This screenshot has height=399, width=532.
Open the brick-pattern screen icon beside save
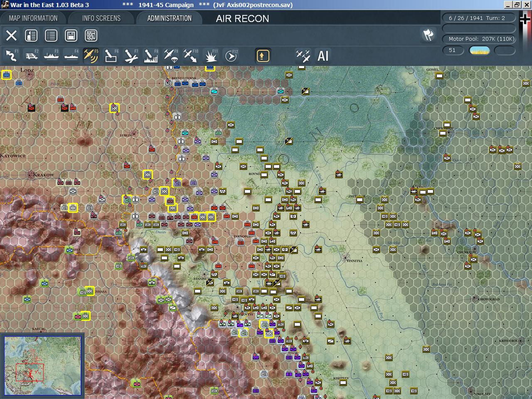tap(91, 35)
